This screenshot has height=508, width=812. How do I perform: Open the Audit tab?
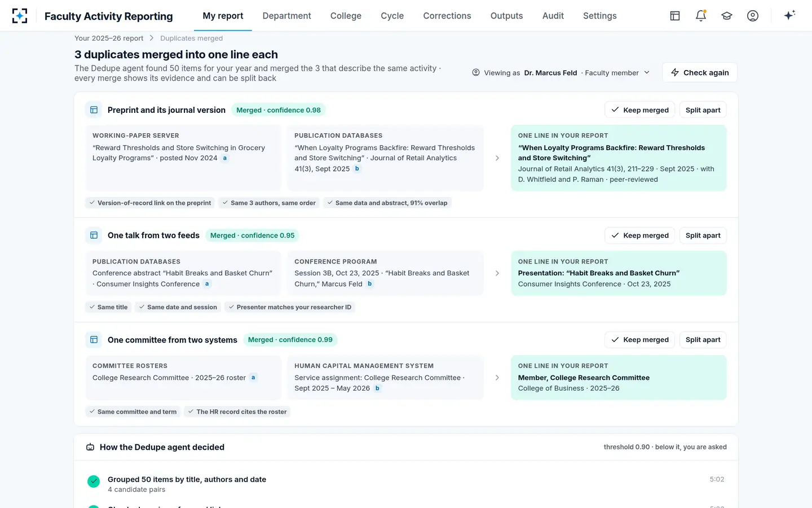(x=553, y=16)
